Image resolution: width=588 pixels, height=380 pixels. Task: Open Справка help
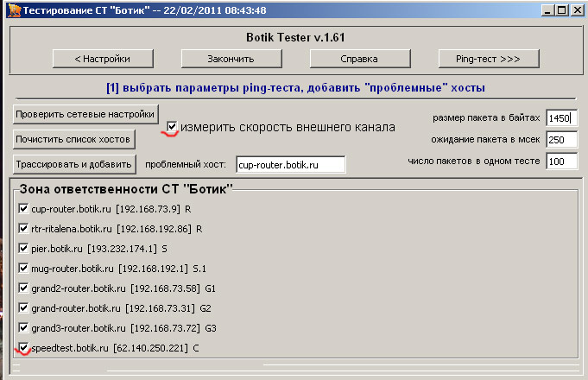pyautogui.click(x=360, y=59)
